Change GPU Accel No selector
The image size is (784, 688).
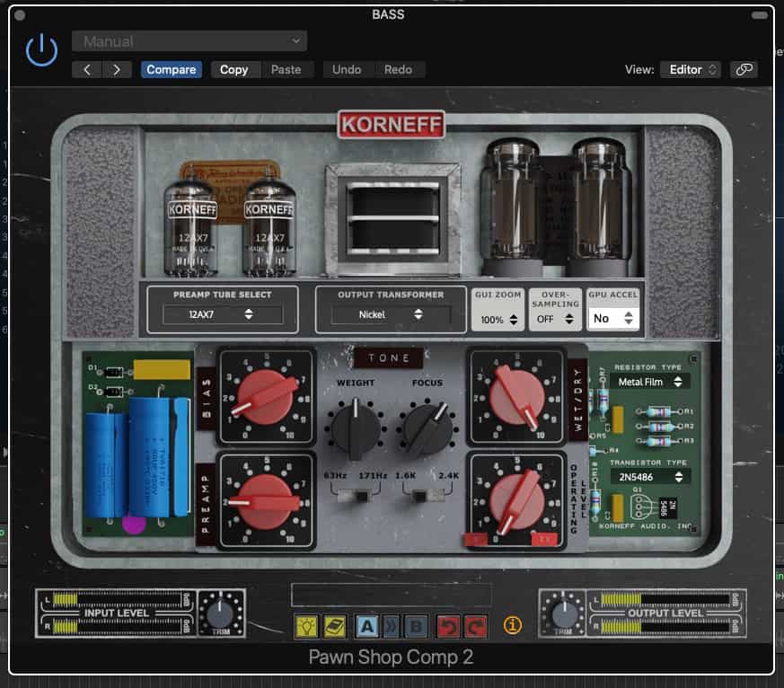(x=612, y=318)
